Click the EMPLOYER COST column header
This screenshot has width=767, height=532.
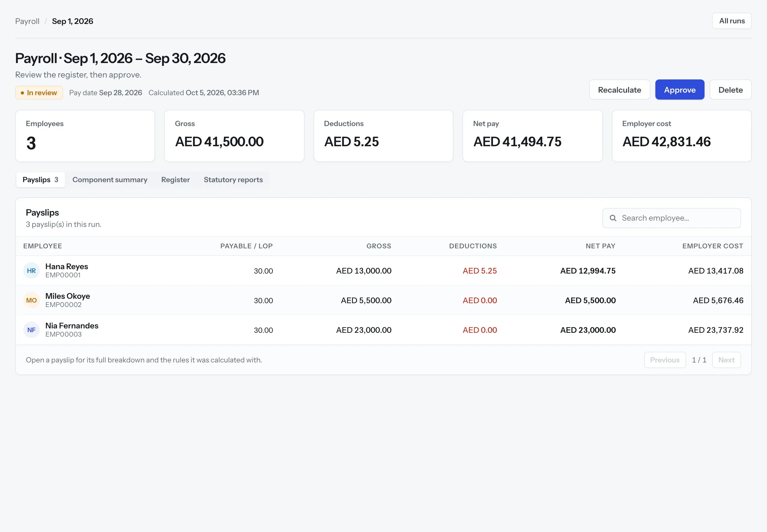click(x=713, y=246)
